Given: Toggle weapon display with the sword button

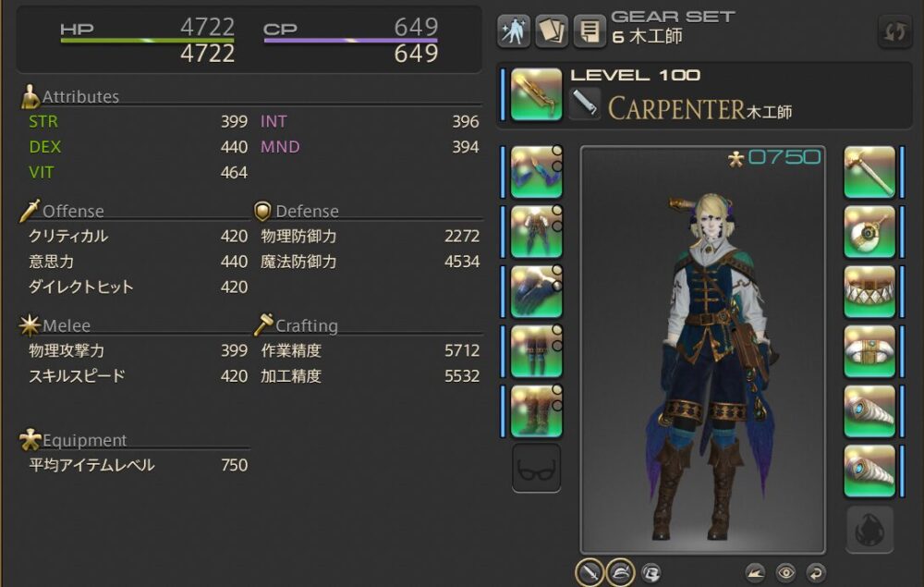Looking at the screenshot, I should pos(590,572).
